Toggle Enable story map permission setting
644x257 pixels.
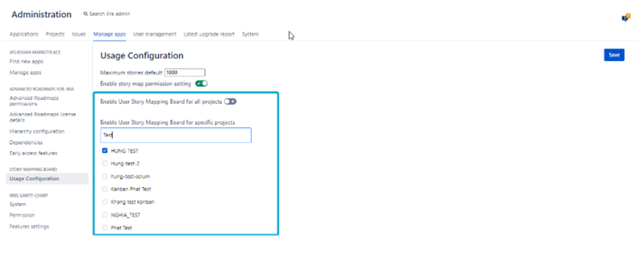[201, 84]
